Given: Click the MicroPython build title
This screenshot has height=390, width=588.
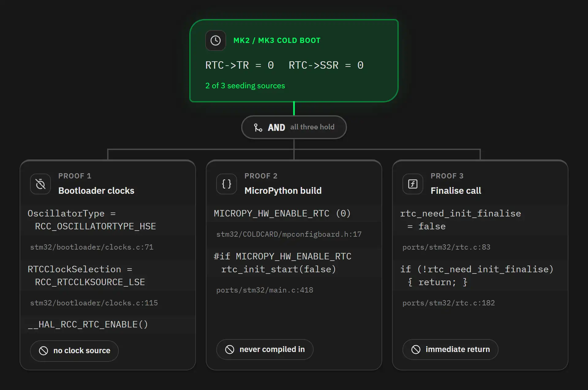Looking at the screenshot, I should point(283,191).
